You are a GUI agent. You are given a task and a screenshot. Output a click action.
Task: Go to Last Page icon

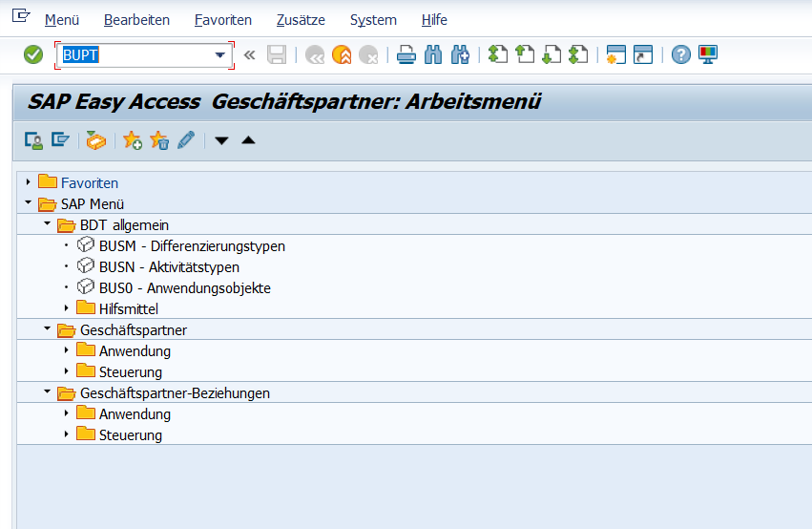point(578,55)
